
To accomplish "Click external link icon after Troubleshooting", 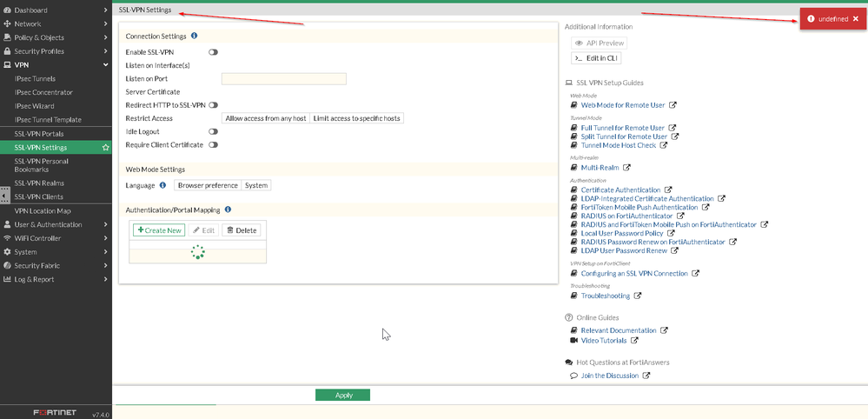I will coord(638,296).
